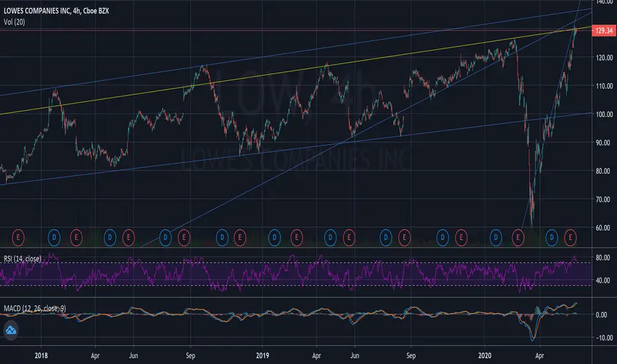
Task: Click the TradingView cloud logo icon
Action: [11, 330]
